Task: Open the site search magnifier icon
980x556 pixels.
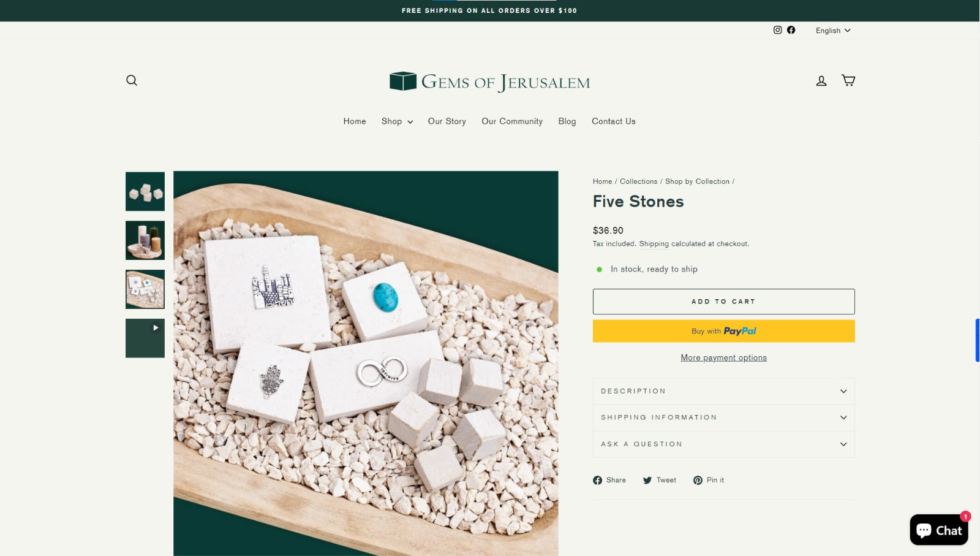Action: tap(132, 80)
